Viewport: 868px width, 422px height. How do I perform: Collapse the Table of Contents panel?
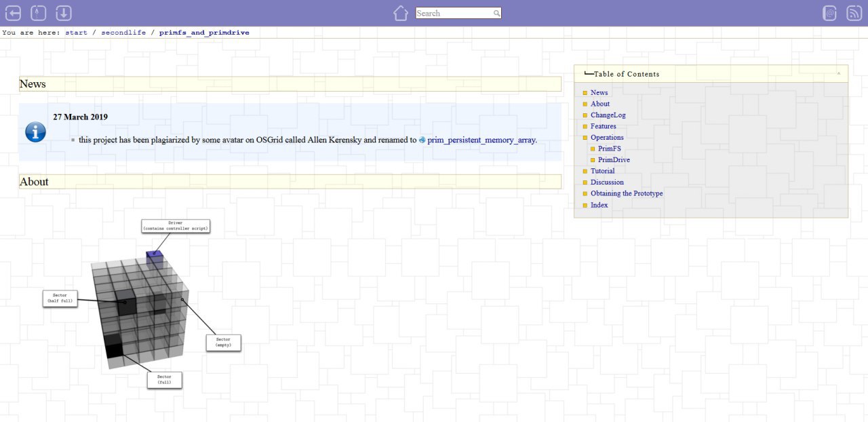839,73
